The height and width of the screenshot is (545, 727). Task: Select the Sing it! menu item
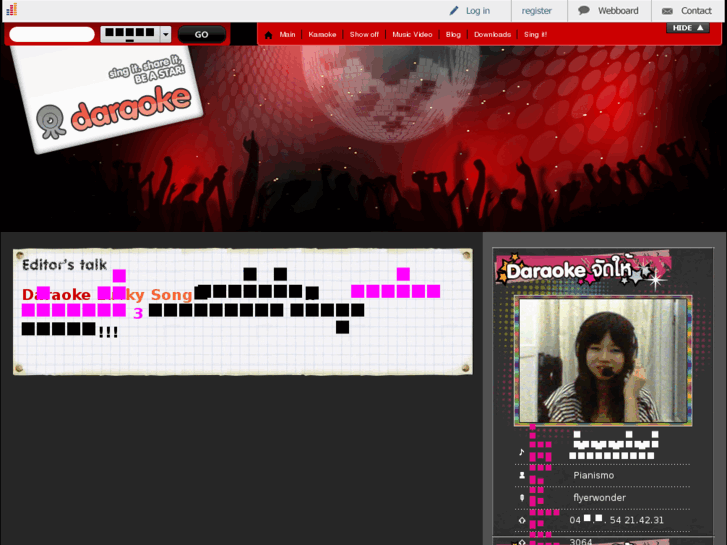coord(536,34)
